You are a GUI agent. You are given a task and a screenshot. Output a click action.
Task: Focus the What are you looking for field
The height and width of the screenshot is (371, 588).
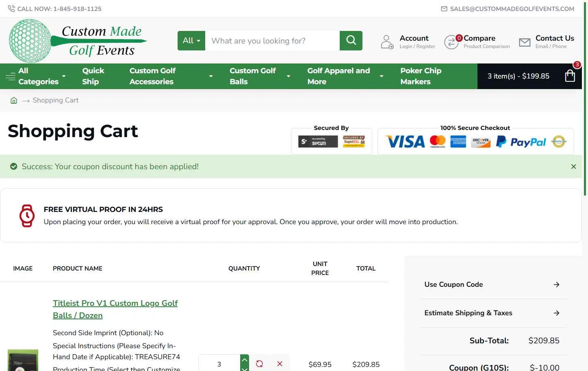272,41
